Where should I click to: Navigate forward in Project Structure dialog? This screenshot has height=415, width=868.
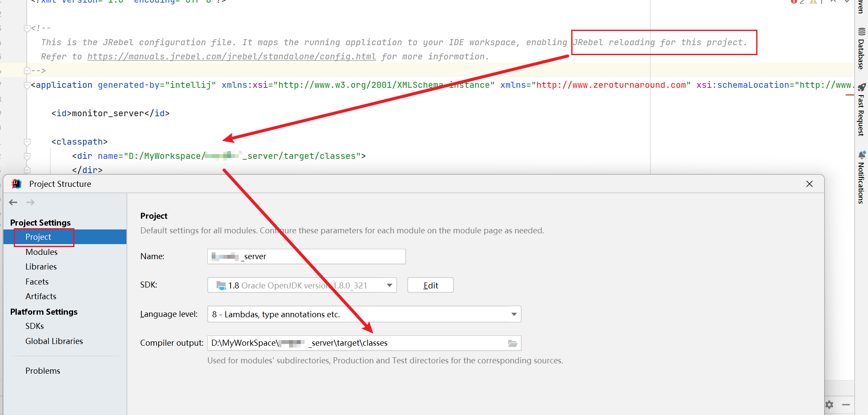click(30, 202)
